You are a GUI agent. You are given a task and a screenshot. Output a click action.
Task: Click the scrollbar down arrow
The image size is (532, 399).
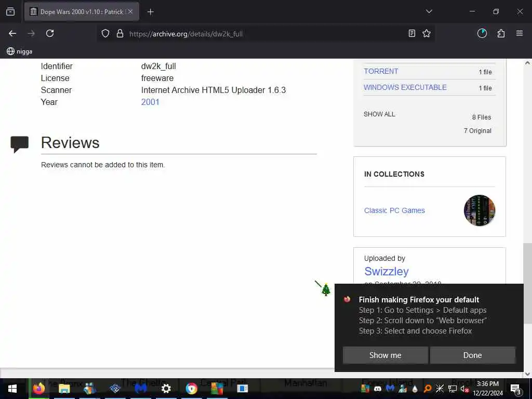coord(527,374)
